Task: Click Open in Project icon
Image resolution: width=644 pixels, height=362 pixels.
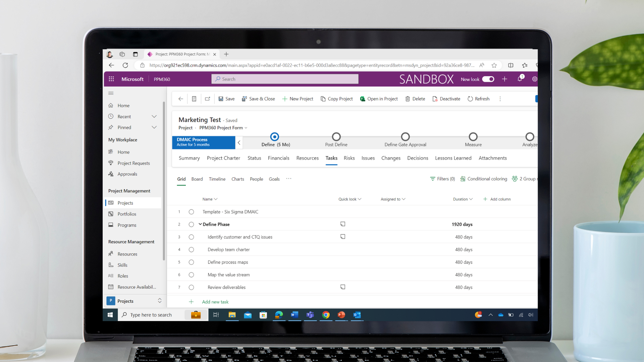Action: (363, 99)
